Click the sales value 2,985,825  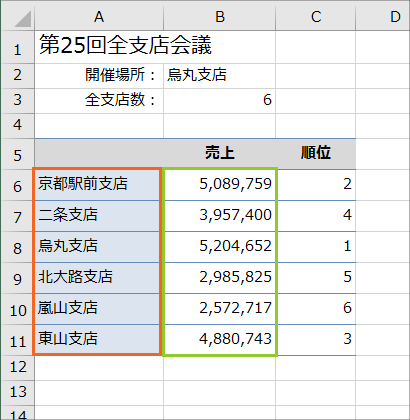coord(220,278)
